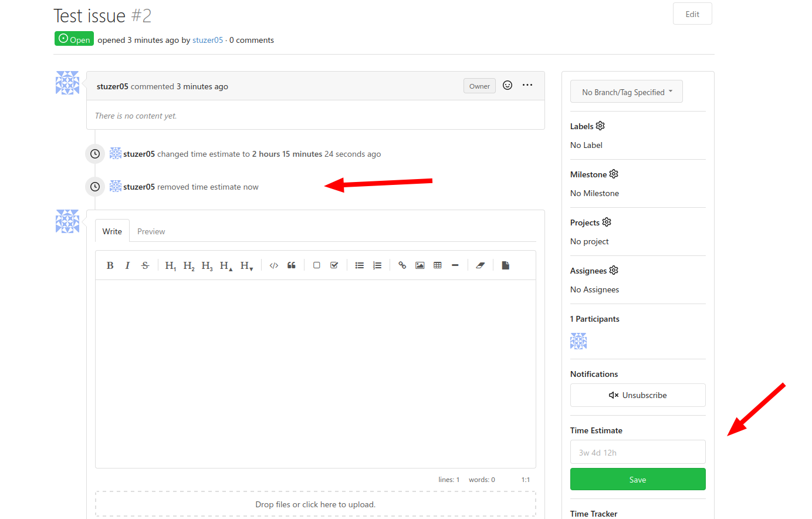The width and height of the screenshot is (812, 519).
Task: Click the Bold formatting icon
Action: pos(110,265)
